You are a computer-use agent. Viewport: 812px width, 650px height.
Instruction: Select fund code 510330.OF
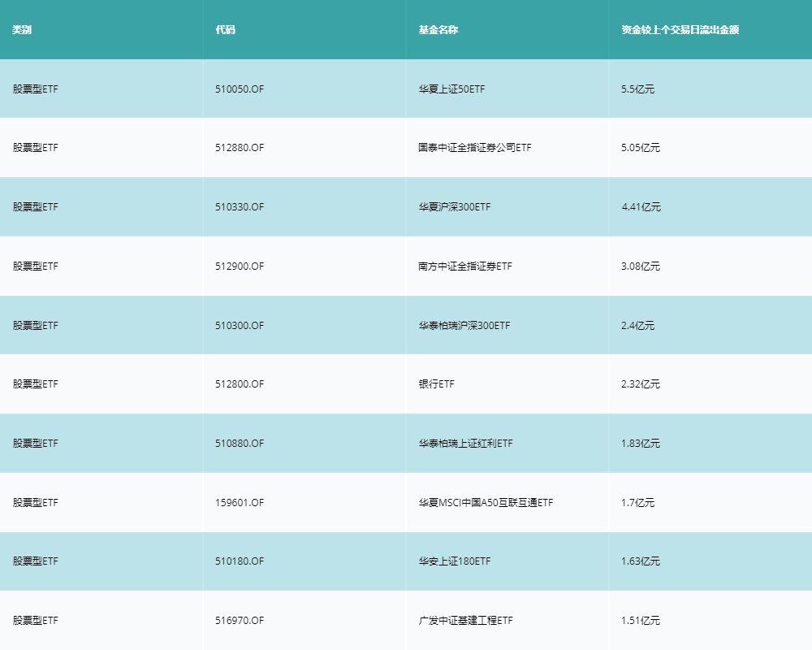(x=240, y=207)
